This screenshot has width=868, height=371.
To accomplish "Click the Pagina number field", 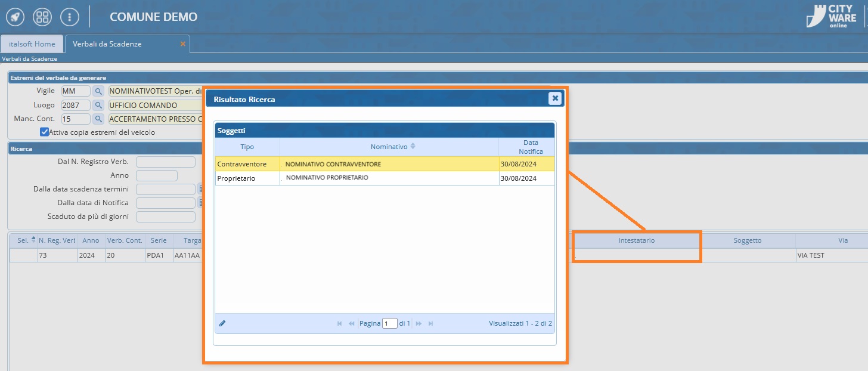I will pos(390,323).
